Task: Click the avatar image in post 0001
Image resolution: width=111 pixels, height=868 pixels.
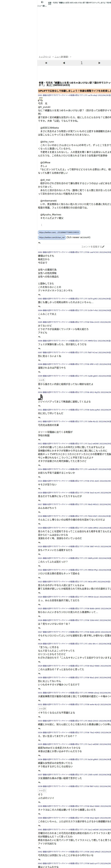Action: point(40,100)
